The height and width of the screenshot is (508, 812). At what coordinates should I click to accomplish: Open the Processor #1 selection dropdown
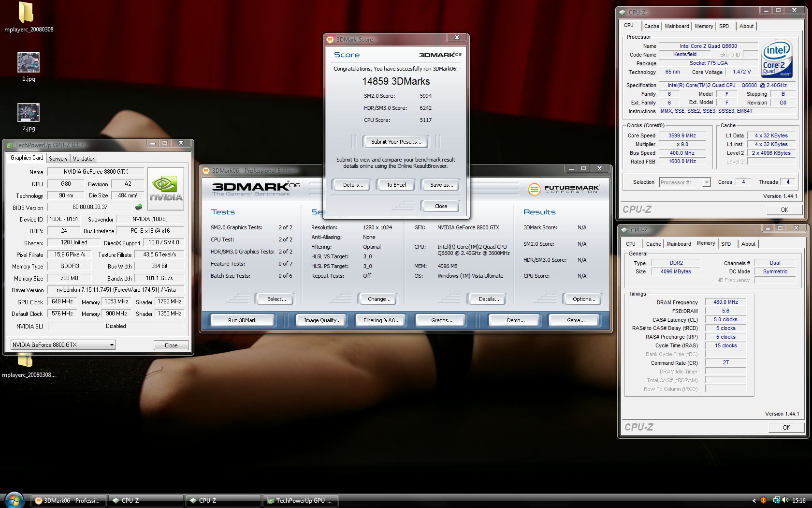click(x=684, y=182)
